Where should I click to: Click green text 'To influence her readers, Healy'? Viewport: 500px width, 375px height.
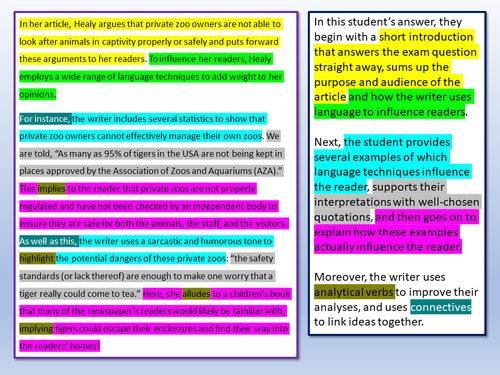tap(211, 59)
